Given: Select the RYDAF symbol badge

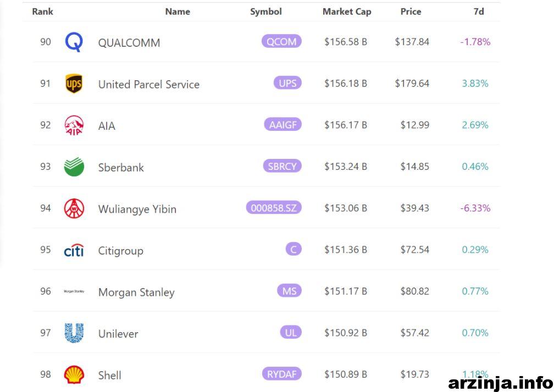Looking at the screenshot, I should [x=281, y=374].
